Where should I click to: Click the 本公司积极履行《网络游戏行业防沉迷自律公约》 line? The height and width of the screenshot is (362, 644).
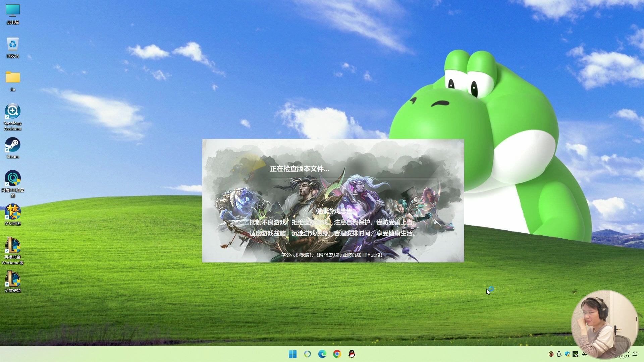pos(332,255)
